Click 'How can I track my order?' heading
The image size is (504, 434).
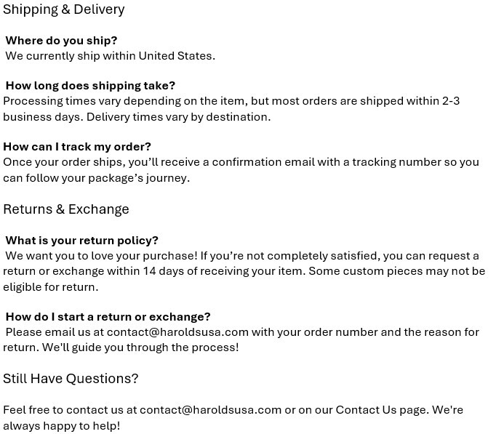pyautogui.click(x=77, y=147)
